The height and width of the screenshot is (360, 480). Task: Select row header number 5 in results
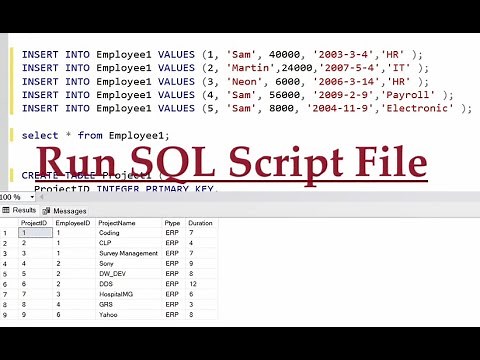[9, 274]
